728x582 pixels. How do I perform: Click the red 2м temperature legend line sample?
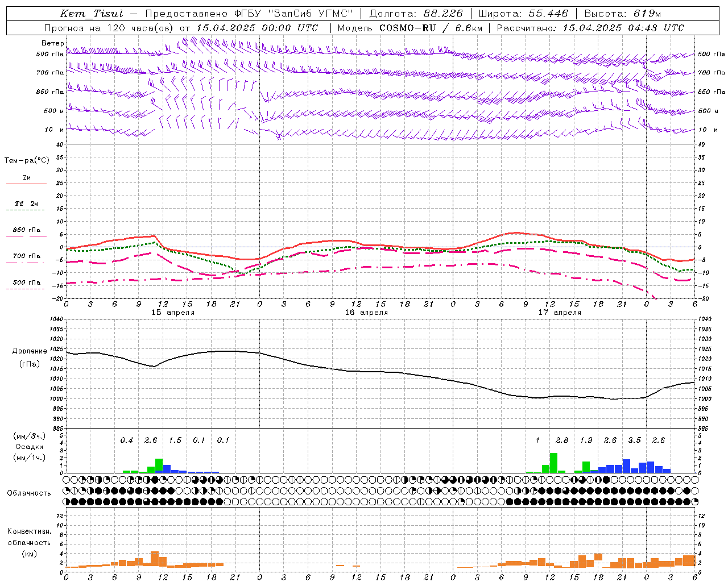26,184
